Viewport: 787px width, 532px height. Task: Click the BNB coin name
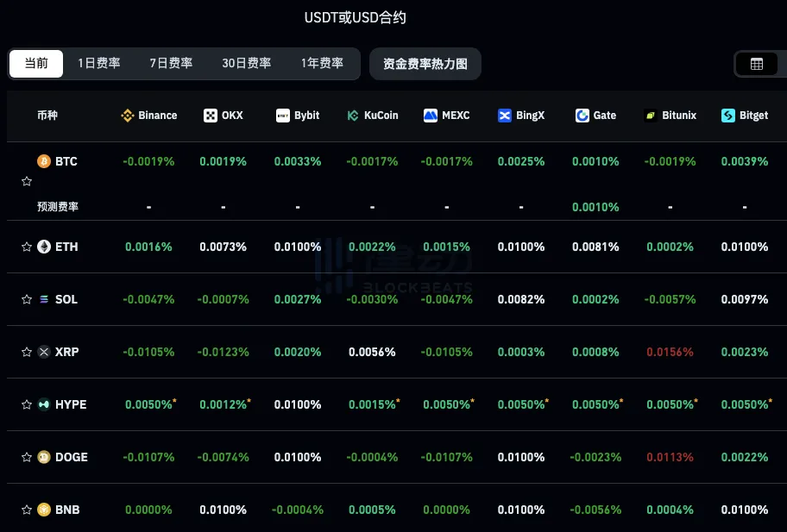pyautogui.click(x=67, y=510)
